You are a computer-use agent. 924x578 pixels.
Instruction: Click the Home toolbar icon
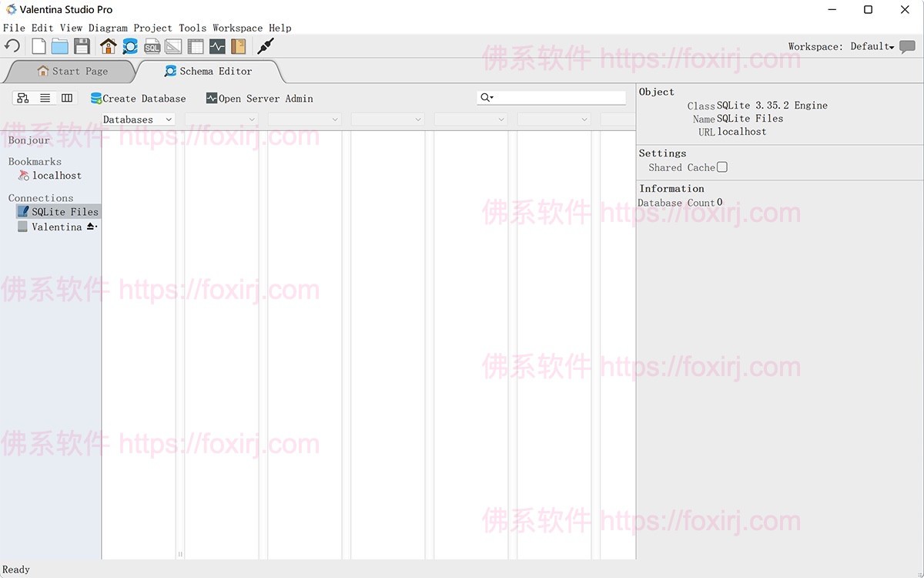click(x=108, y=45)
